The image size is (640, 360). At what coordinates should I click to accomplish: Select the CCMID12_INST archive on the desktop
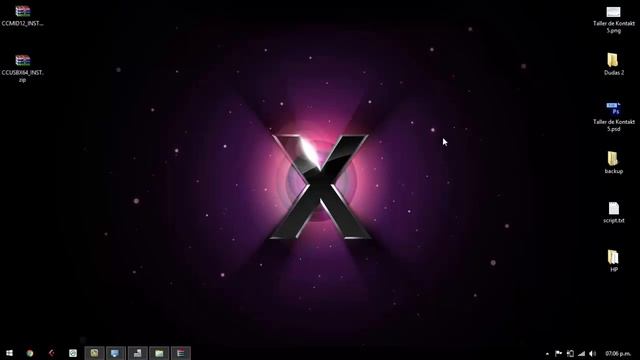(22, 16)
